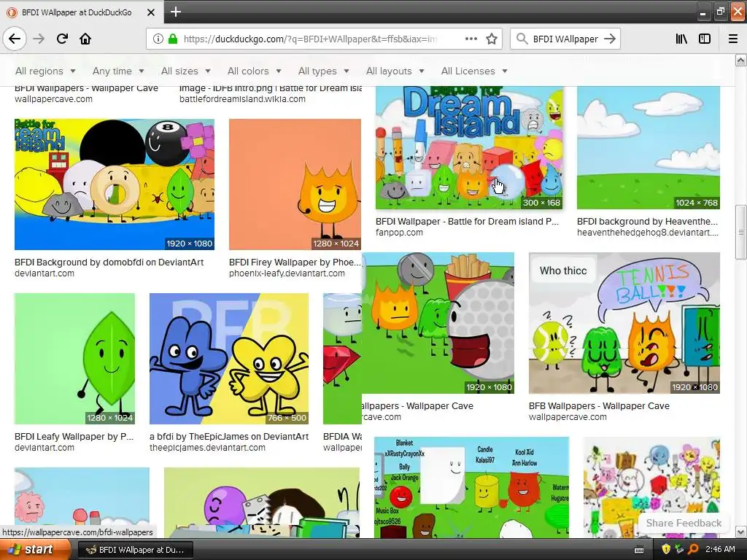Click the orange magnifier tray icon
The width and height of the screenshot is (747, 560).
click(694, 550)
